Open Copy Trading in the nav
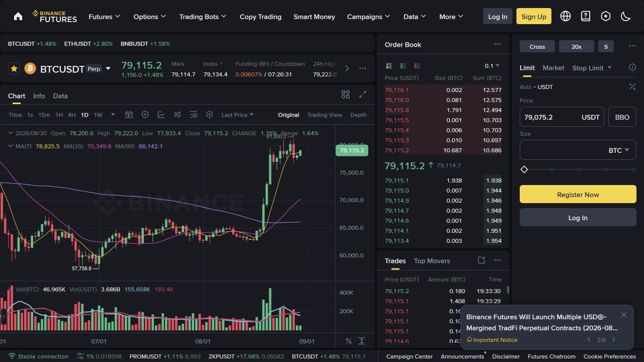The image size is (644, 362). [261, 17]
